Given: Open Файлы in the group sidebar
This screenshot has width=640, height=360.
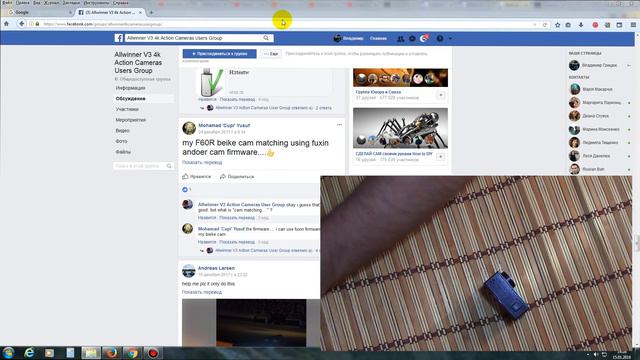Looking at the screenshot, I should click(123, 152).
